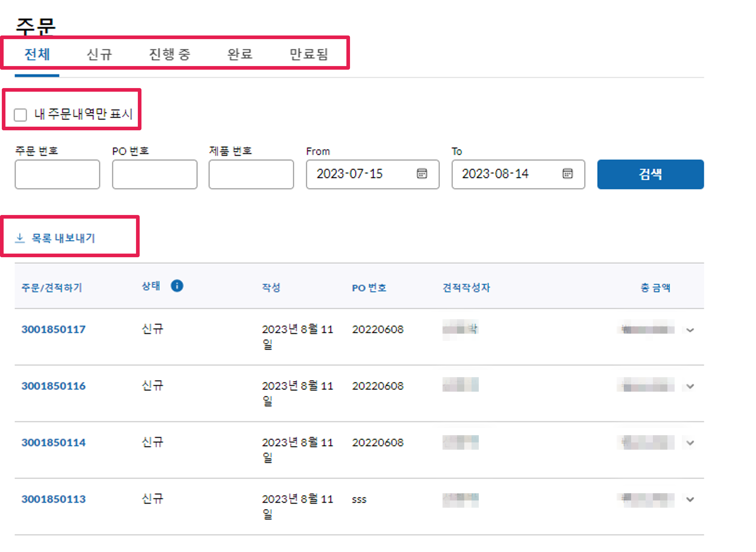Viewport: 756px width, 552px height.
Task: Click the 목록 내보내기 download icon
Action: (20, 238)
